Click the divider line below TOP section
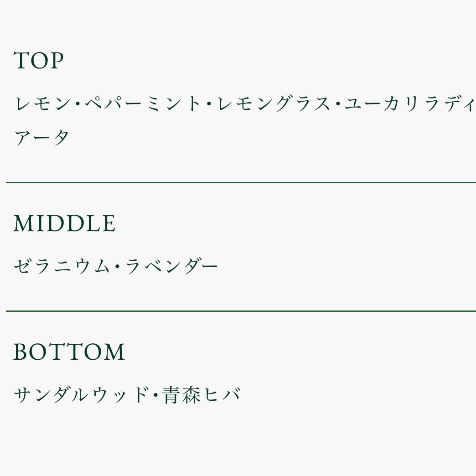Image resolution: width=476 pixels, height=476 pixels. 241,182
